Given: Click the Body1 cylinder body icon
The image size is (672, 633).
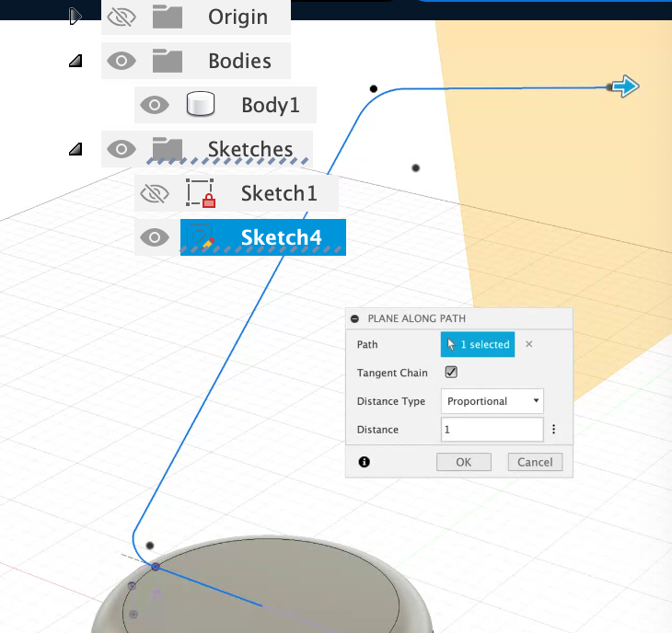Looking at the screenshot, I should (x=201, y=104).
